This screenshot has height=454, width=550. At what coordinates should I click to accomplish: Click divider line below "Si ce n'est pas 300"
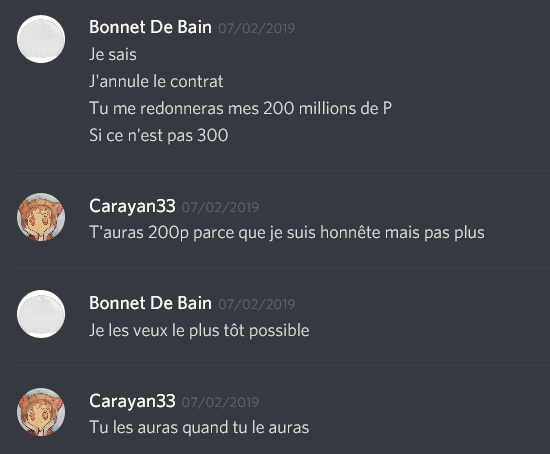[x=283, y=171]
